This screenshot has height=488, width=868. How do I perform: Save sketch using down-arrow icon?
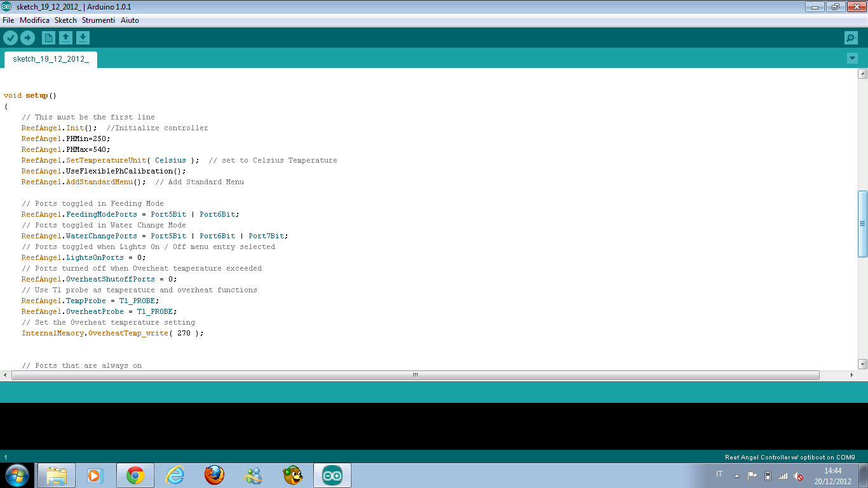coord(83,38)
